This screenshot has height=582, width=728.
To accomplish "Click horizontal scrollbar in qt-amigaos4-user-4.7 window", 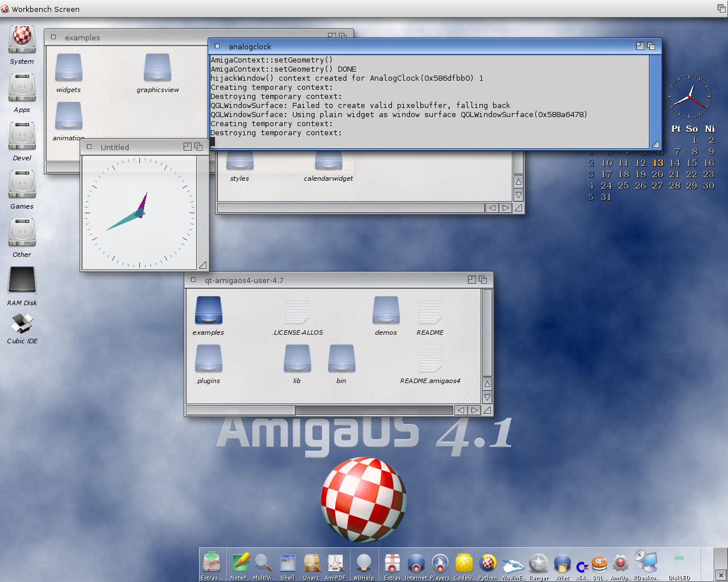I will (x=241, y=410).
